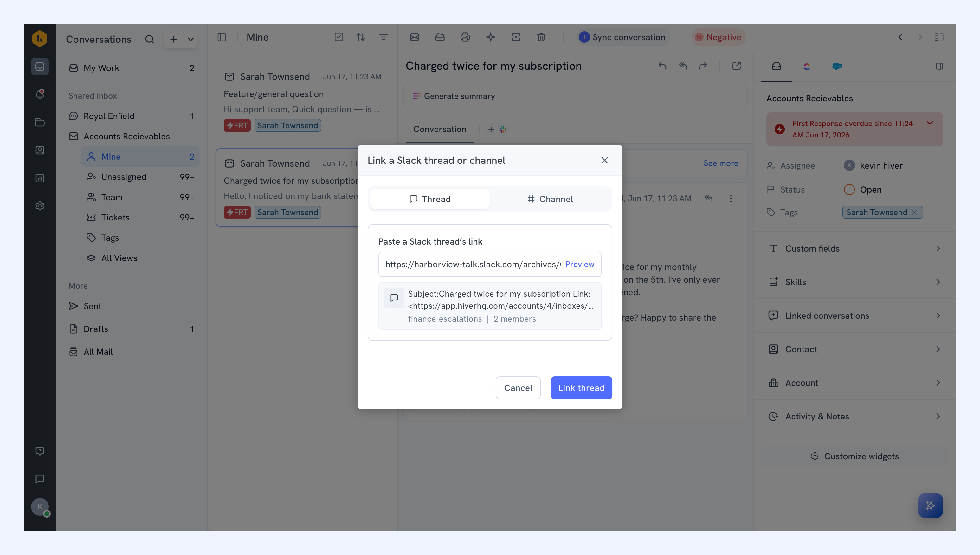Open compose options dropdown arrow
This screenshot has height=555, width=980.
[191, 39]
